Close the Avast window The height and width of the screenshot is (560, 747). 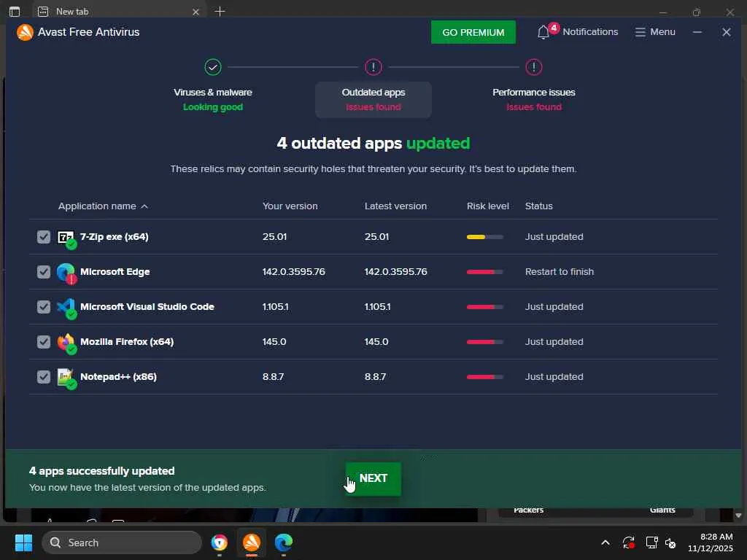pos(726,32)
